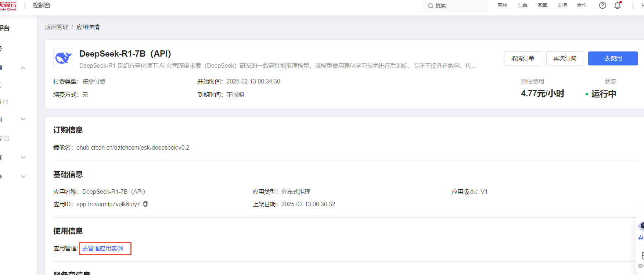
Task: Click the search input field
Action: [x=456, y=6]
